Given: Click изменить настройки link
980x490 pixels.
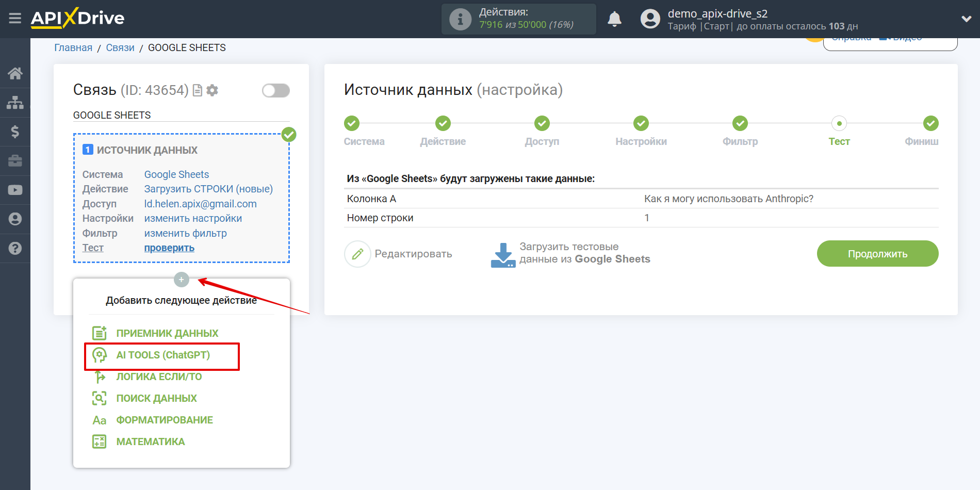Looking at the screenshot, I should click(193, 218).
